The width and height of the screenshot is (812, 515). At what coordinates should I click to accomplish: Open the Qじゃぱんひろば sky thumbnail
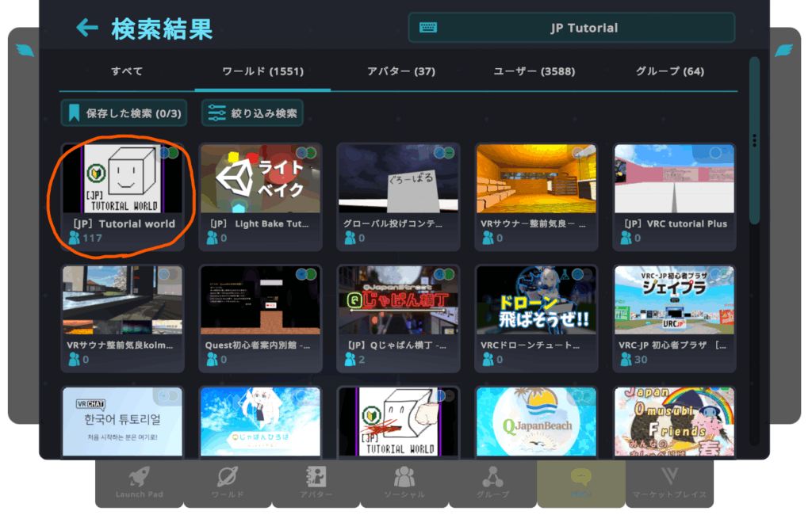coord(260,422)
